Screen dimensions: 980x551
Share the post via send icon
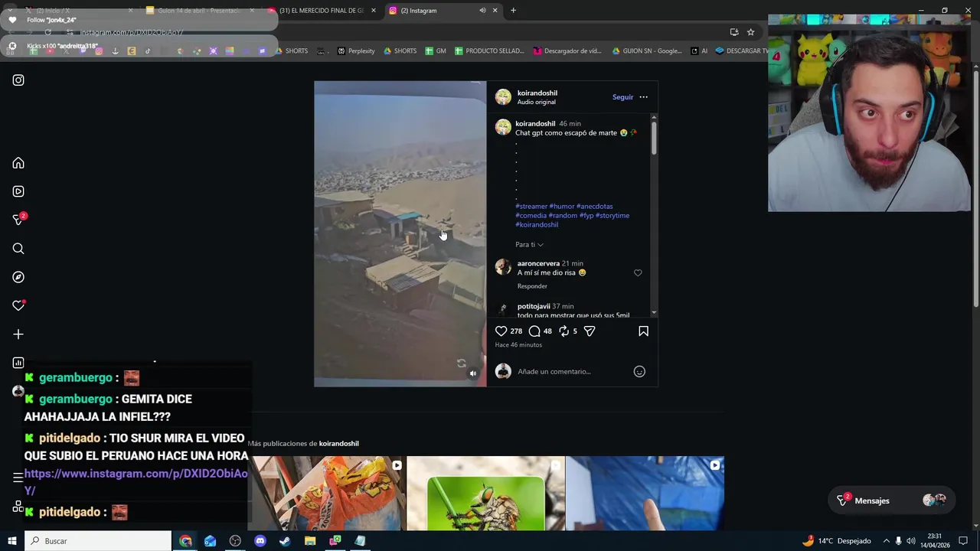tap(590, 331)
